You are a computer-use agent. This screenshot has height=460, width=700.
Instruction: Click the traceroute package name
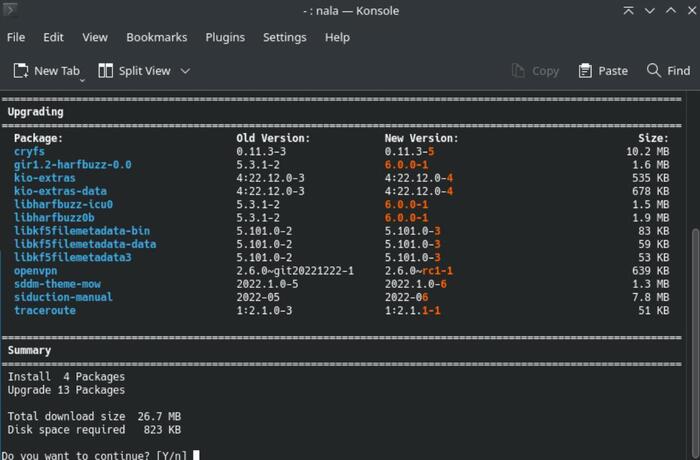coord(45,310)
